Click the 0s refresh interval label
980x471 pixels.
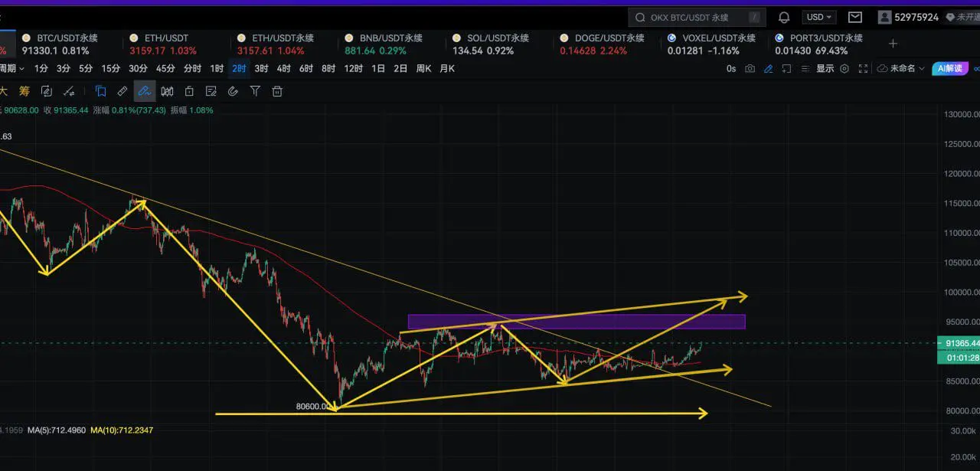tap(731, 68)
